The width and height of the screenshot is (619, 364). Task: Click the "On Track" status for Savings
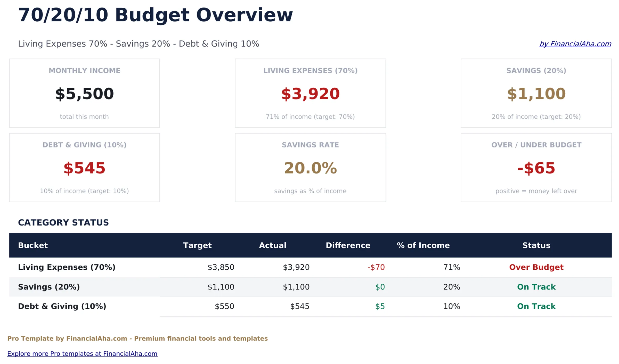[x=536, y=287]
